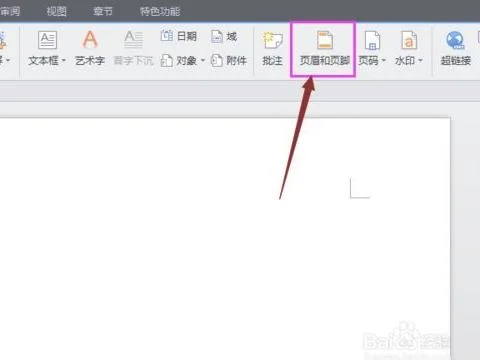Insert a 文本框 text box icon

tap(47, 40)
